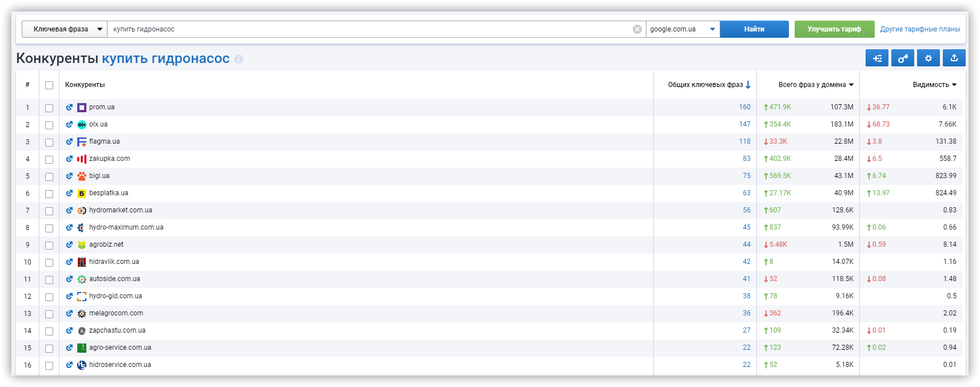Open melagrocom.com external link icon
The width and height of the screenshot is (980, 387).
69,313
